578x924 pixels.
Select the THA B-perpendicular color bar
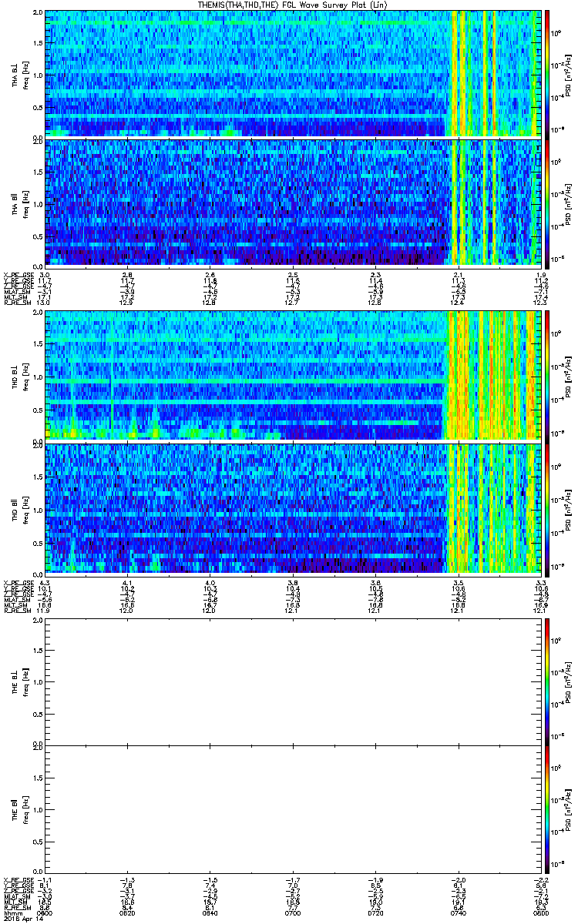(548, 73)
